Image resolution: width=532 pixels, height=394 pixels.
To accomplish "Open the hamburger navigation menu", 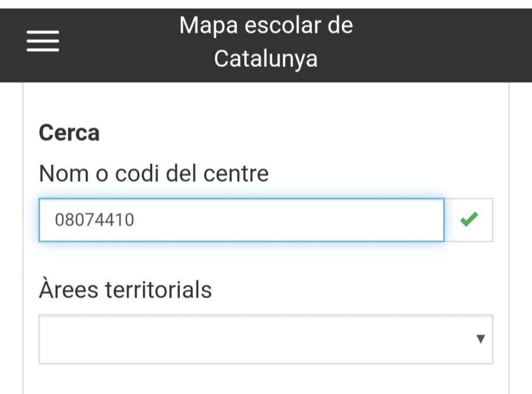I will click(x=43, y=41).
